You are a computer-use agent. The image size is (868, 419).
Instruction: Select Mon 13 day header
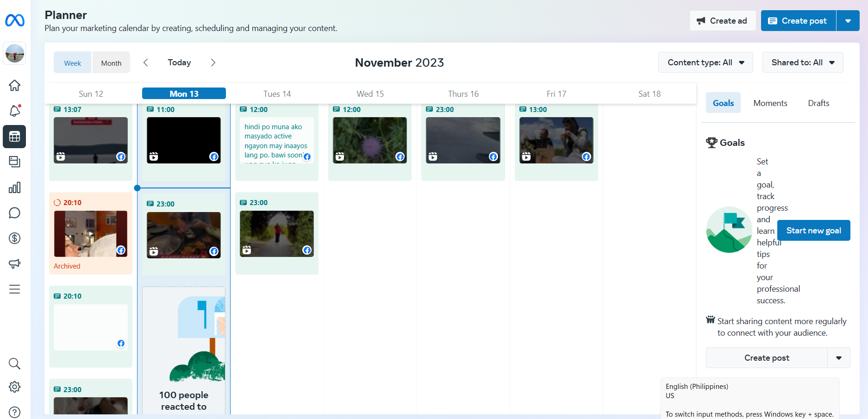pyautogui.click(x=184, y=94)
